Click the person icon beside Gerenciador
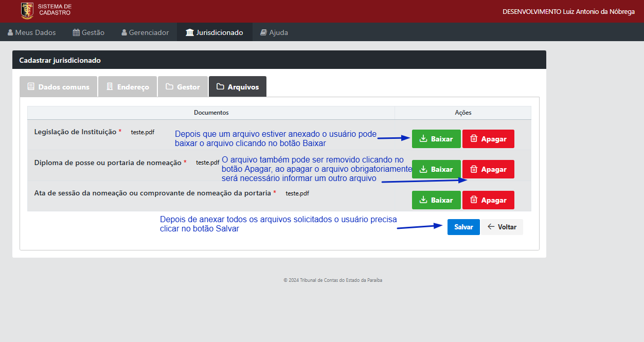 tap(124, 32)
